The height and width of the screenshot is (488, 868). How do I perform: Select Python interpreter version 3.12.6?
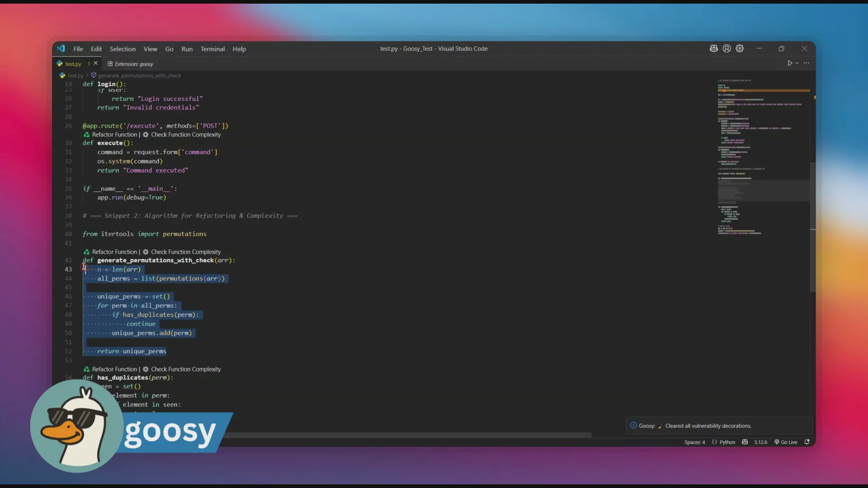click(x=760, y=442)
